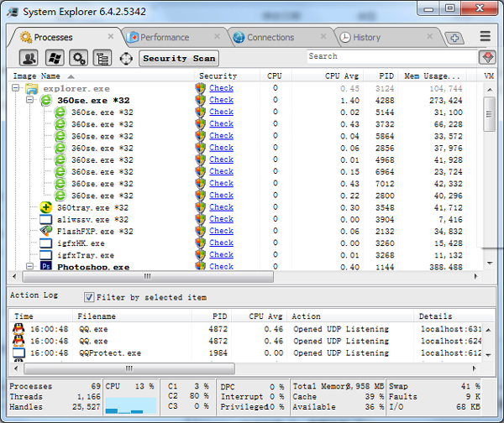504x423 pixels.
Task: Sort by Image Name column header
Action: (x=100, y=76)
